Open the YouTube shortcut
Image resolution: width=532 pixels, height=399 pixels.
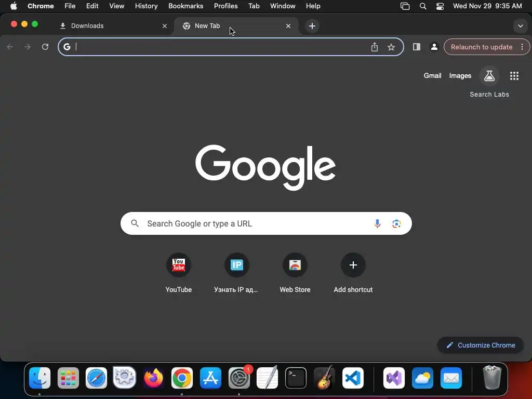tap(179, 273)
